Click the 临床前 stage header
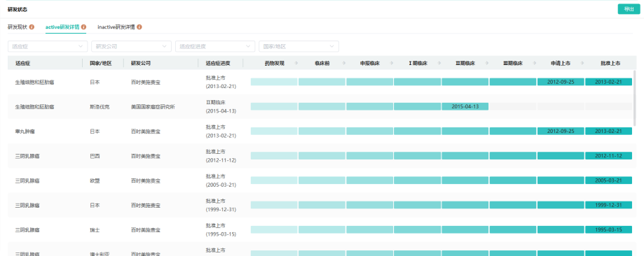644x256 pixels. pos(322,64)
